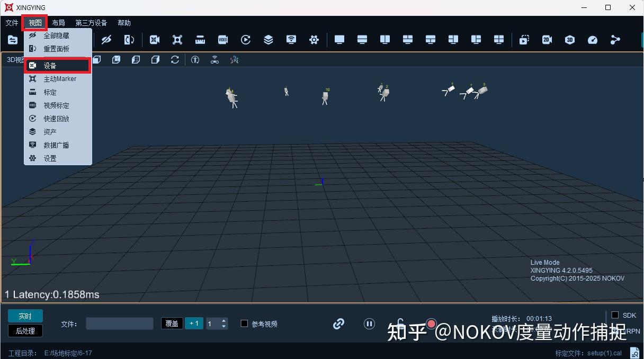Check the SDK checkbox near bottom right
This screenshot has width=644, height=359.
[616, 315]
